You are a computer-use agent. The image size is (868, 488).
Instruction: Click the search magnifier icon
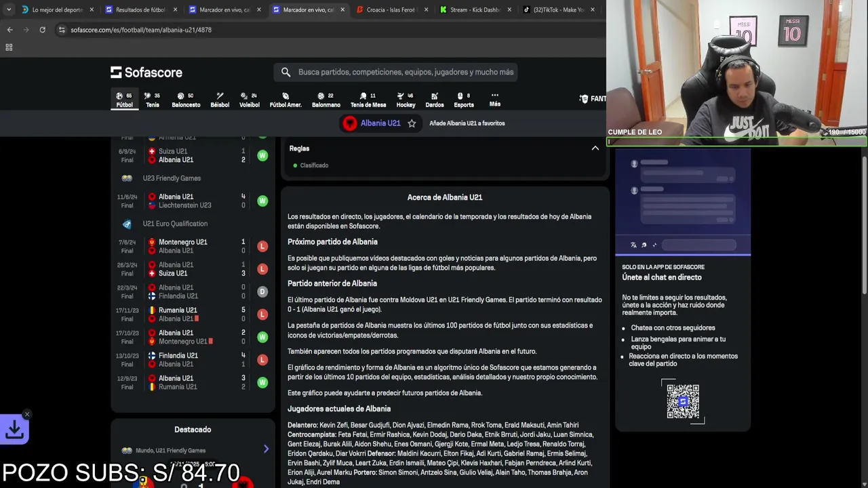[285, 72]
